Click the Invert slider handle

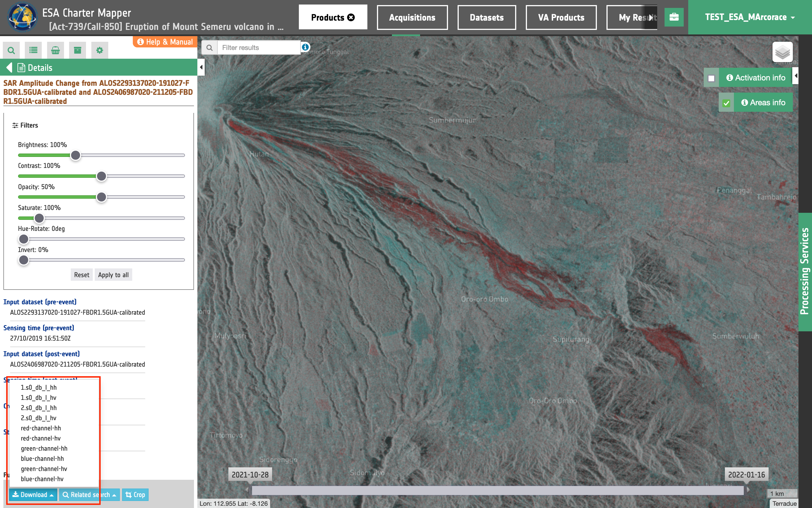click(23, 260)
